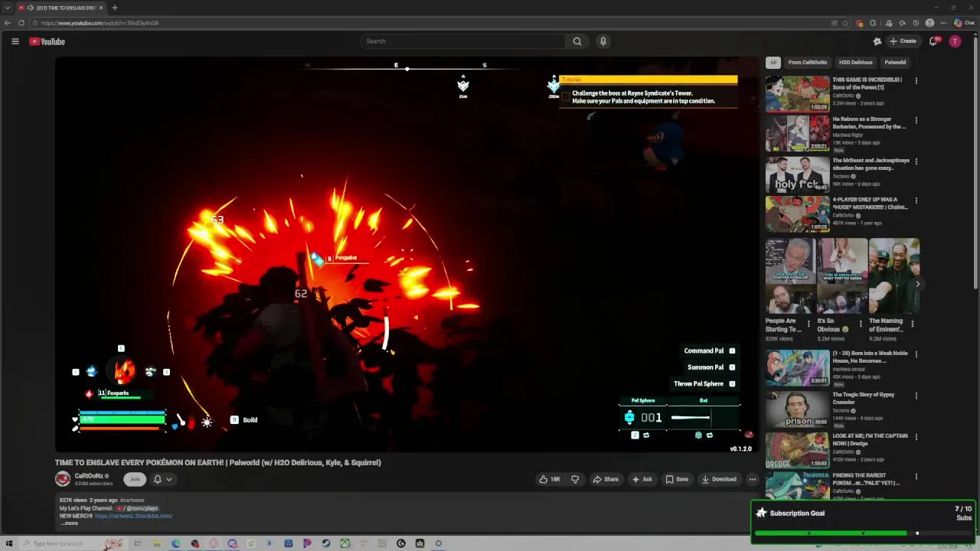Select the All filter chip
This screenshot has width=980, height=551.
click(773, 62)
